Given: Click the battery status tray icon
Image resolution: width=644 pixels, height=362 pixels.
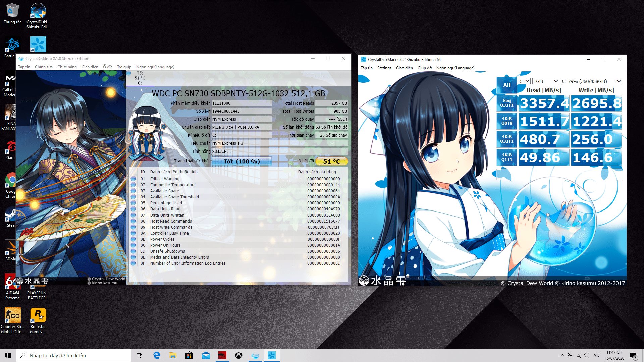Looking at the screenshot, I should [571, 355].
